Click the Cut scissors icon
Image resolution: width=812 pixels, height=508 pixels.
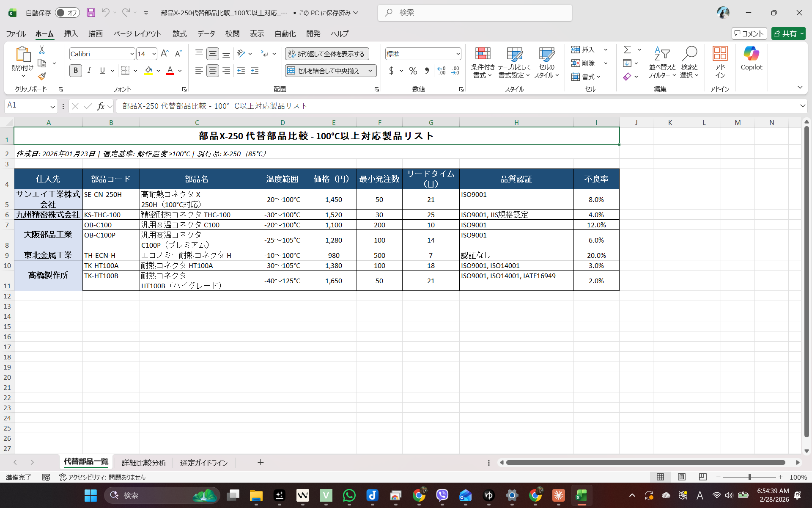tap(42, 50)
